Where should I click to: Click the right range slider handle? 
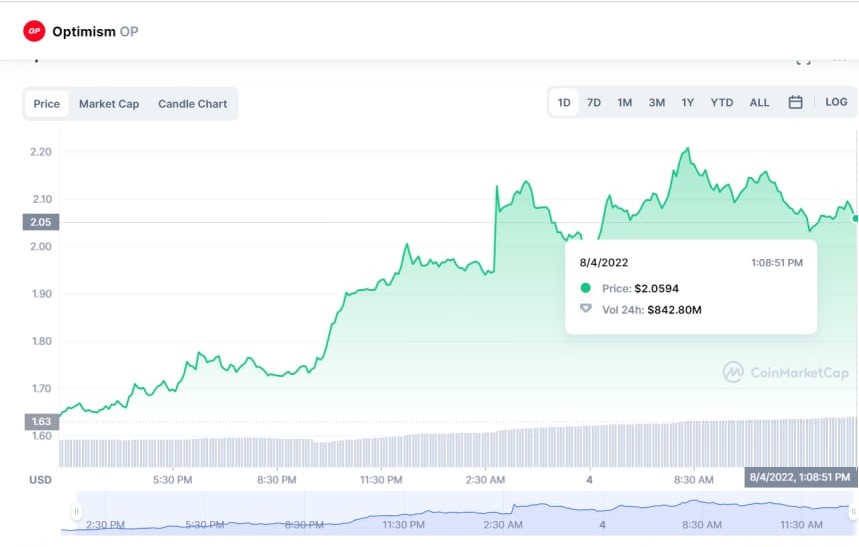pyautogui.click(x=853, y=512)
